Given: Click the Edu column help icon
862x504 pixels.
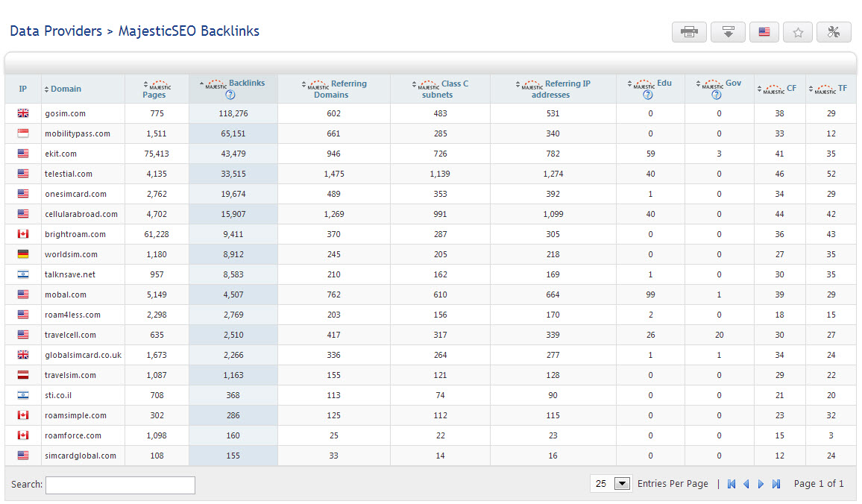Looking at the screenshot, I should click(647, 95).
